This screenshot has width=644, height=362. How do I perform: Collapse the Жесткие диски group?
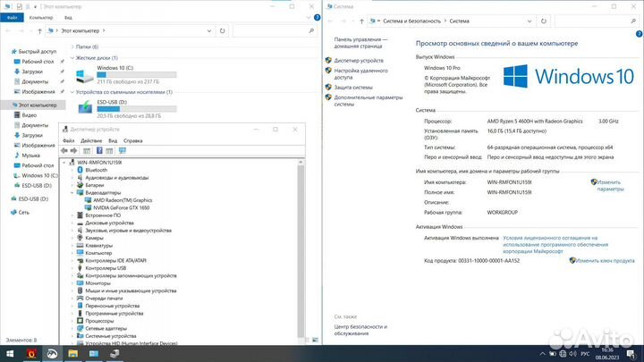72,58
